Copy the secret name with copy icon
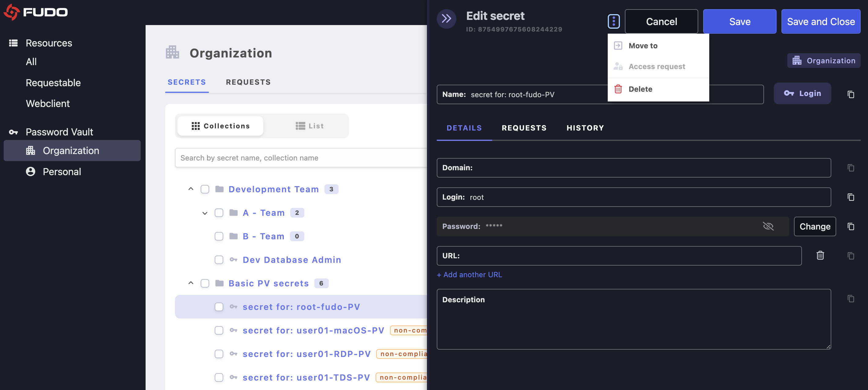This screenshot has height=390, width=868. tap(851, 94)
